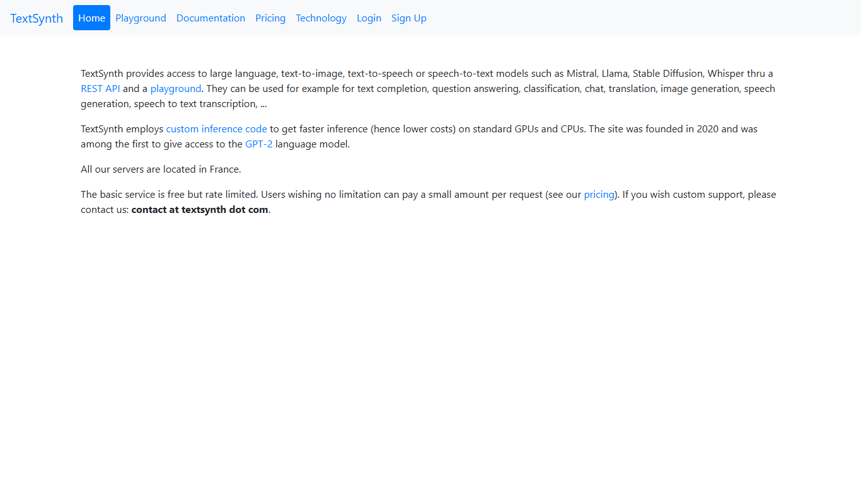Open the GPT-2 language model link
This screenshot has height=504, width=861.
[x=259, y=144]
